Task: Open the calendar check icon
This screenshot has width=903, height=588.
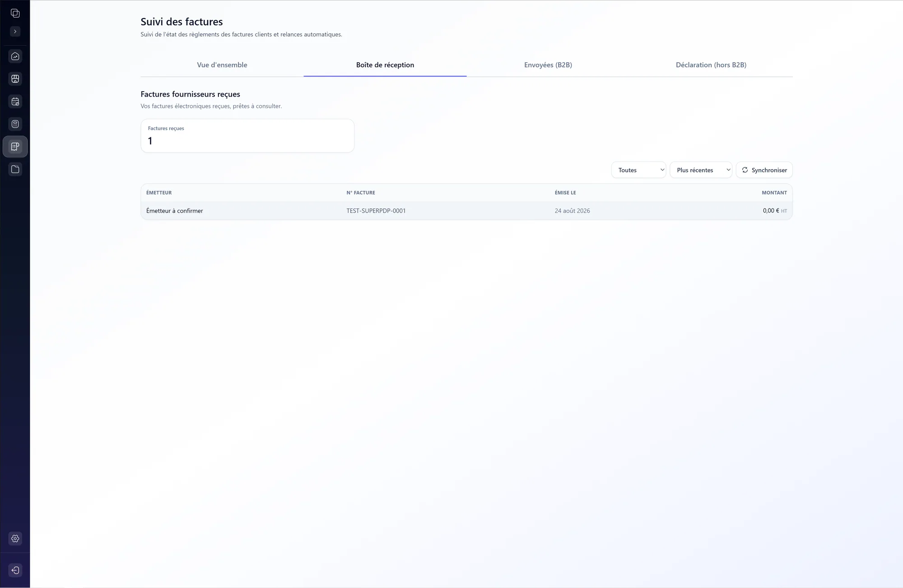Action: [15, 102]
